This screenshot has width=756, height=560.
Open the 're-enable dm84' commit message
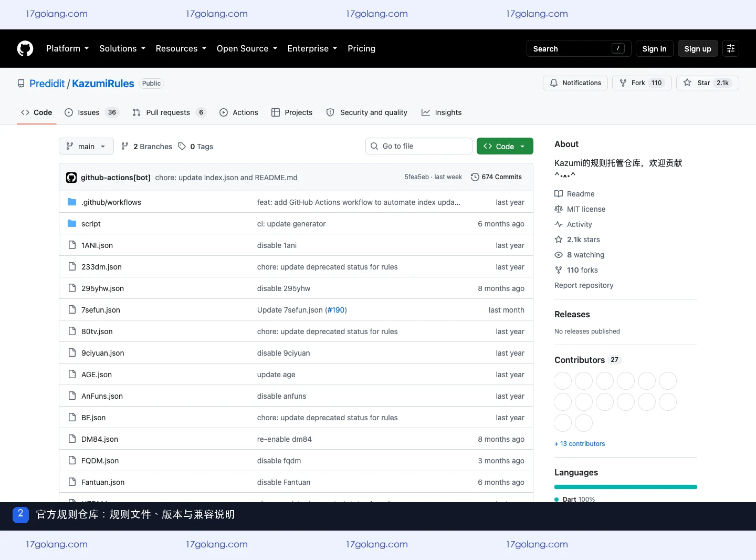tap(285, 439)
